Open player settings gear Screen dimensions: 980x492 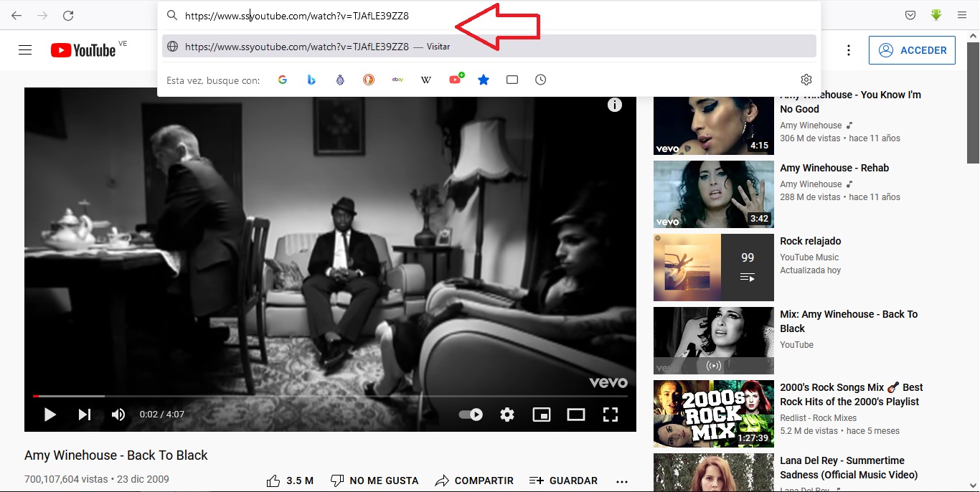pos(507,414)
